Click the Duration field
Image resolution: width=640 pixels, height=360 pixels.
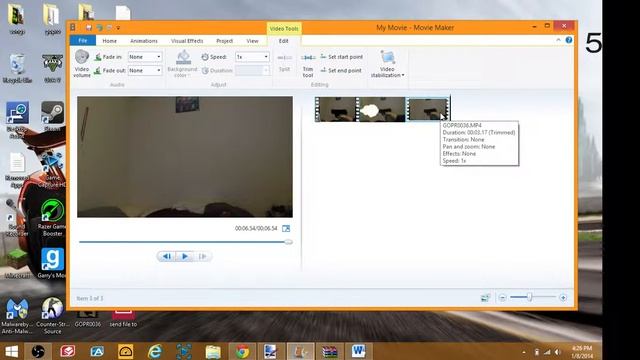pos(252,70)
